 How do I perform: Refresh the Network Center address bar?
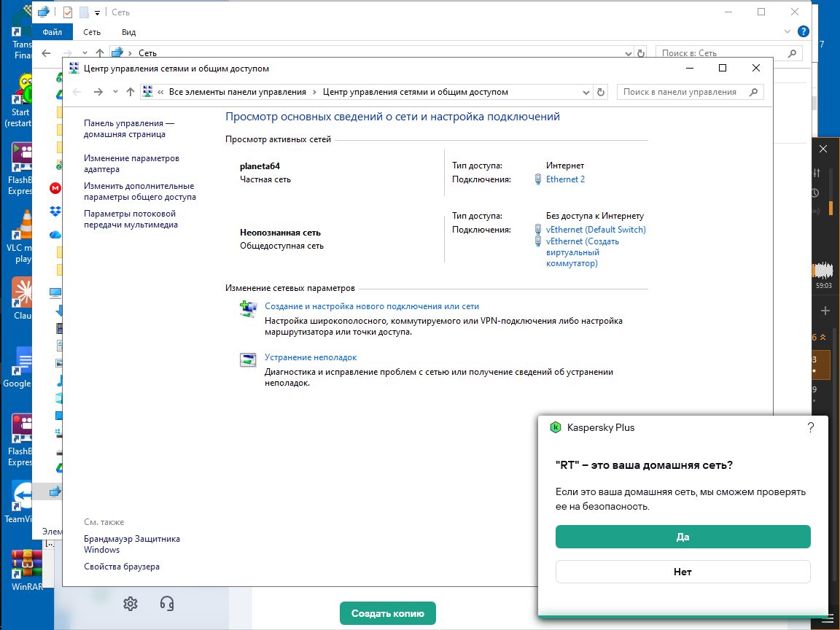[x=601, y=92]
